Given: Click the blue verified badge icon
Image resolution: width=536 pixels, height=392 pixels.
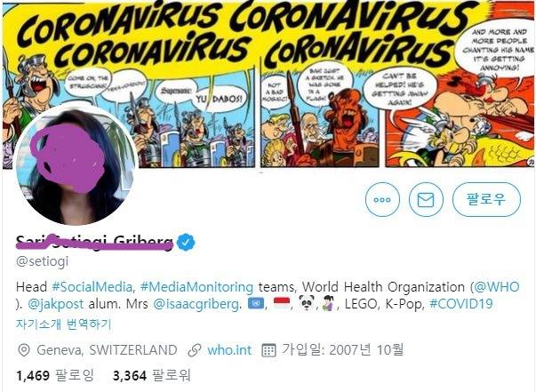Looking at the screenshot, I should pyautogui.click(x=186, y=242).
